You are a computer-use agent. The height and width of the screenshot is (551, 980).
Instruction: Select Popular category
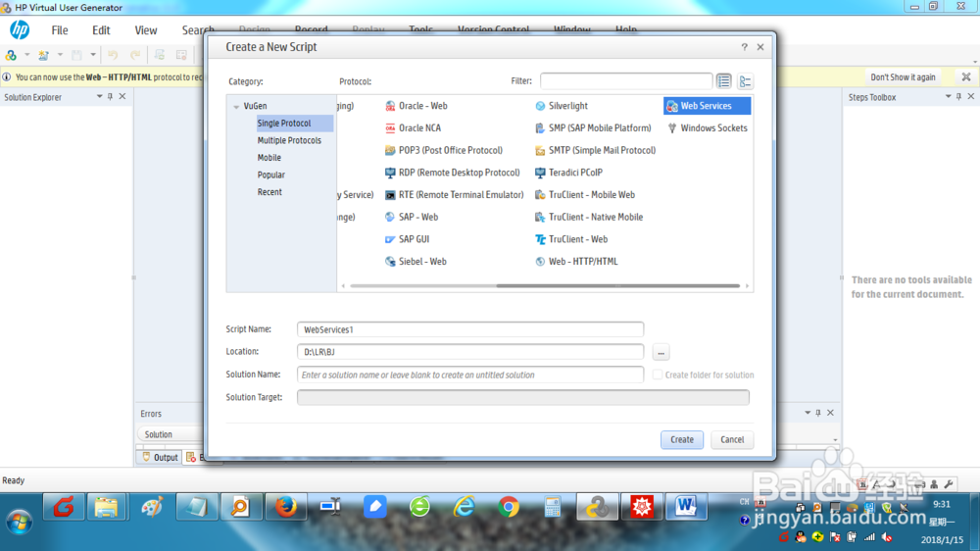pyautogui.click(x=270, y=175)
